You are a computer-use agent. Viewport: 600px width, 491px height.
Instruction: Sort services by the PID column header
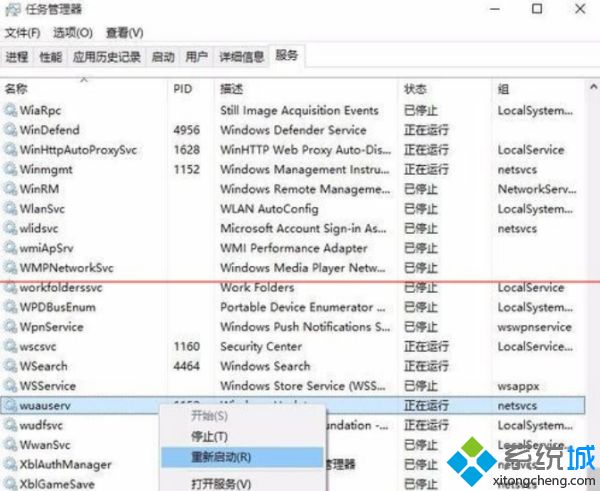(191, 89)
